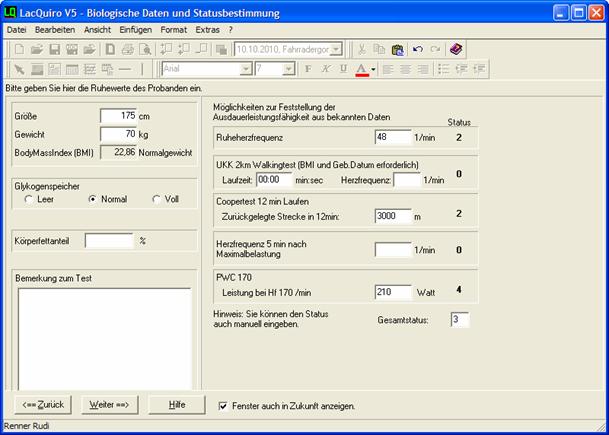Open the Arial font name dropdown

241,69
